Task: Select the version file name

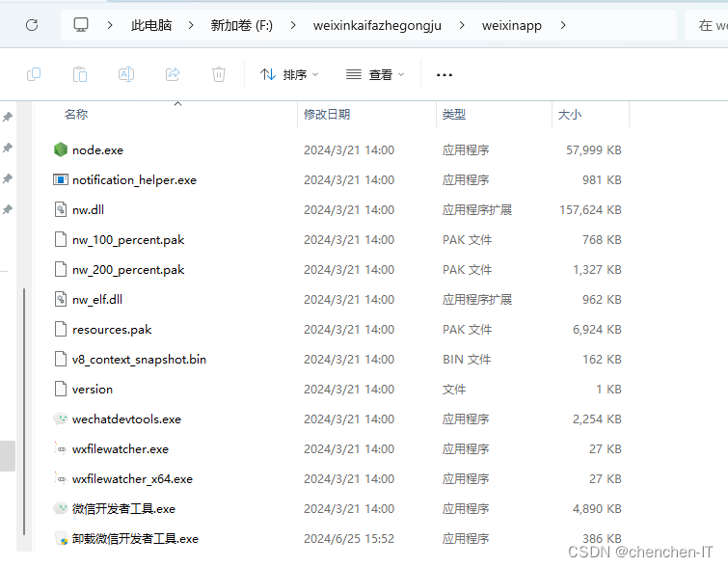Action: click(x=93, y=390)
